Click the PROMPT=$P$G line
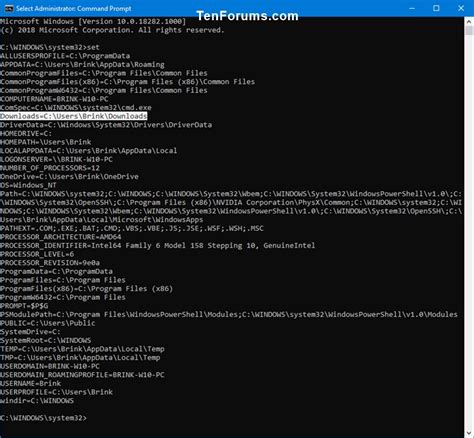Image resolution: width=474 pixels, height=438 pixels. (24, 306)
